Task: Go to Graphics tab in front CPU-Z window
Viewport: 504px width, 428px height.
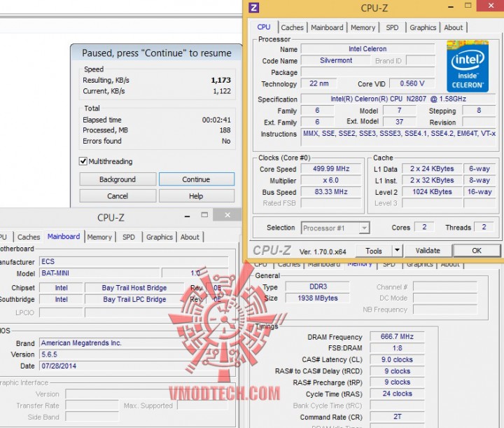Action: point(423,27)
